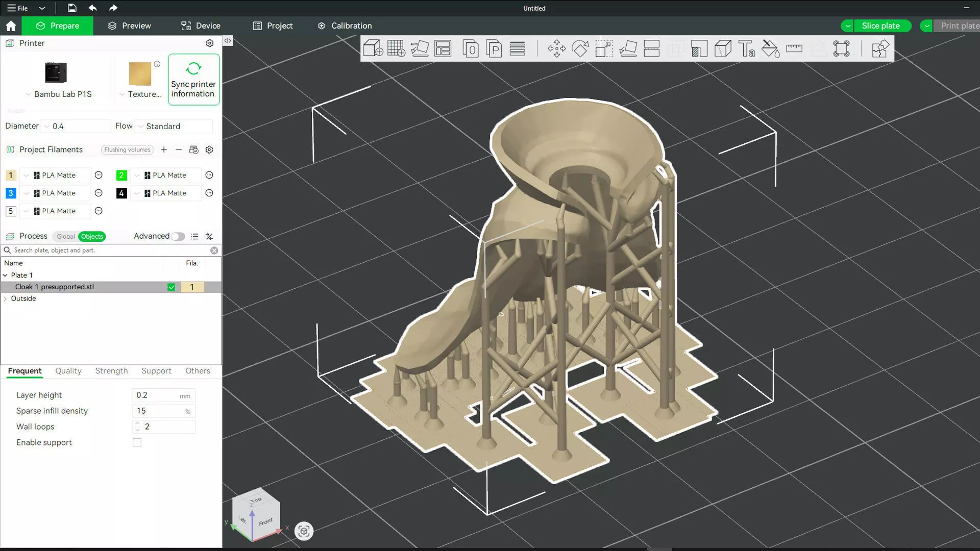Click the Arrange all objects icon
Viewport: 980px width, 551px height.
click(443, 49)
